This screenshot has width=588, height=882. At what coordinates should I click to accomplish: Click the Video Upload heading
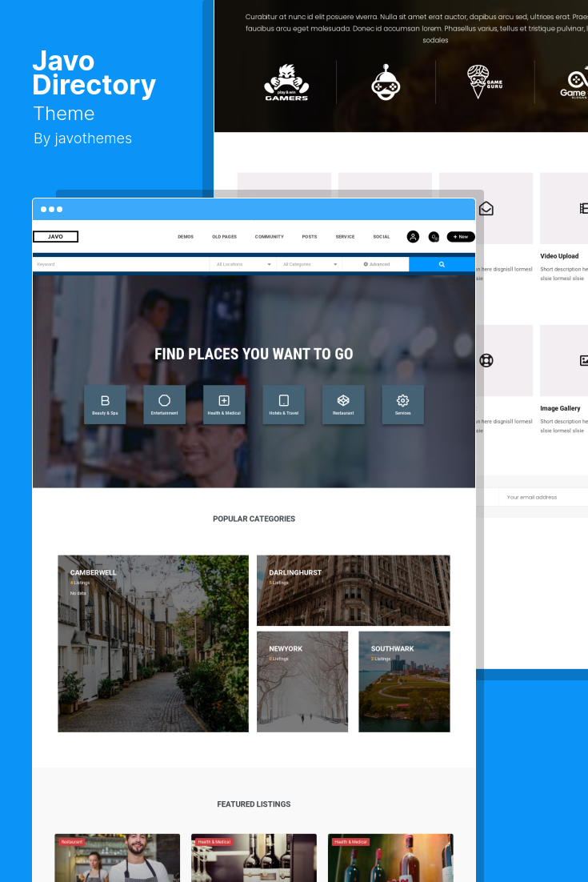coord(559,256)
